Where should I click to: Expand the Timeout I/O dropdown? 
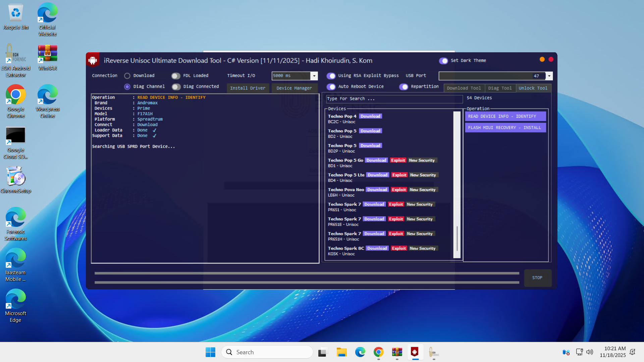(x=314, y=76)
